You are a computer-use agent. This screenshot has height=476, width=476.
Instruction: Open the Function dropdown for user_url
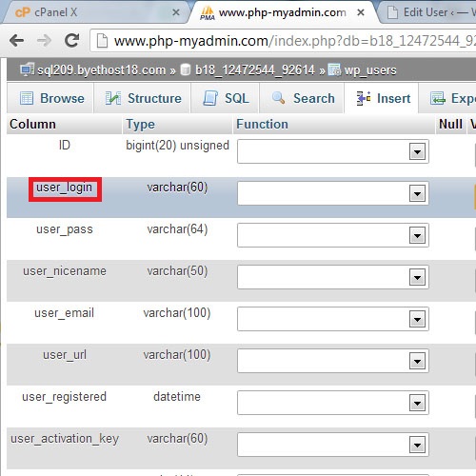click(x=333, y=361)
